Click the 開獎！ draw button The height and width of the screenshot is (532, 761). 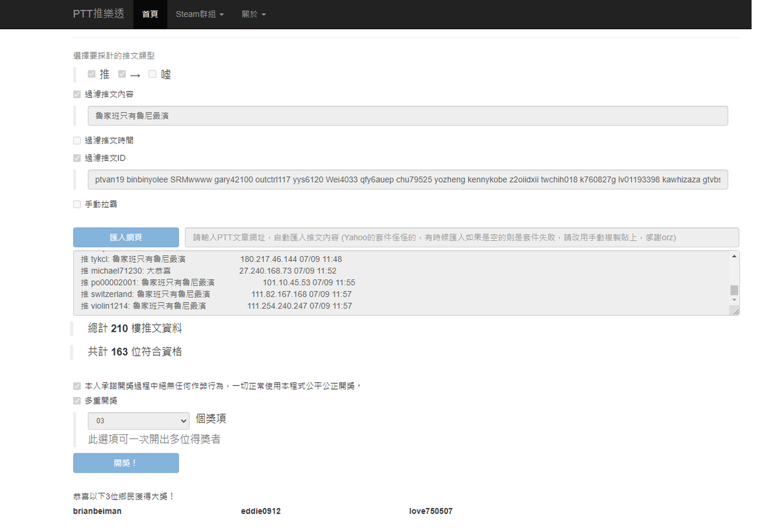pos(126,463)
